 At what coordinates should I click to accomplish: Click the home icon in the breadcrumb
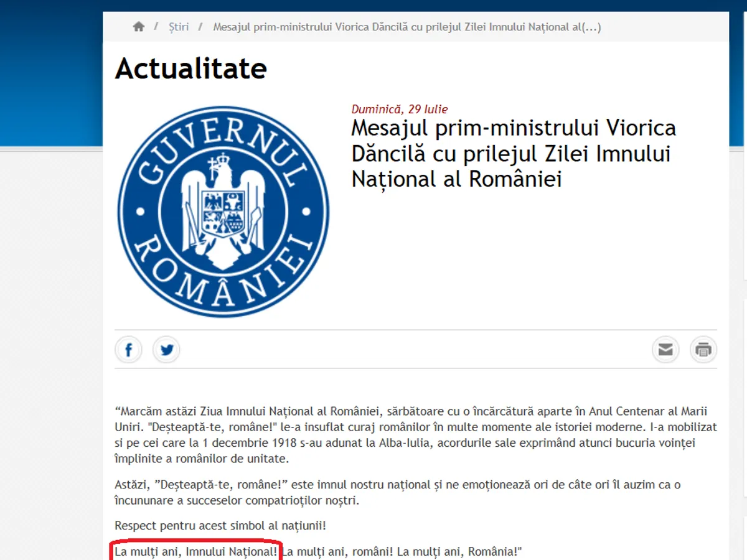tap(138, 27)
